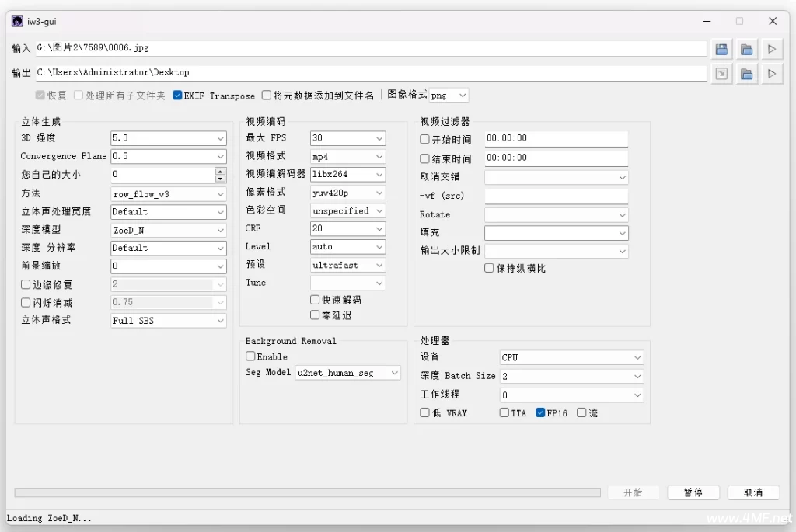Screen dimensions: 796x532
Task: Click the send-output-to-input arrow icon
Action: (x=721, y=74)
